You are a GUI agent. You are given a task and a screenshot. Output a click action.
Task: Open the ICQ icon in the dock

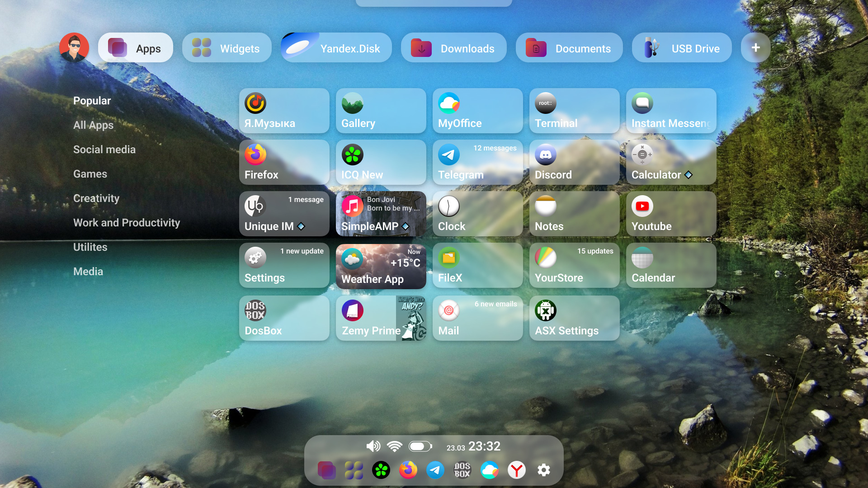coord(381,470)
